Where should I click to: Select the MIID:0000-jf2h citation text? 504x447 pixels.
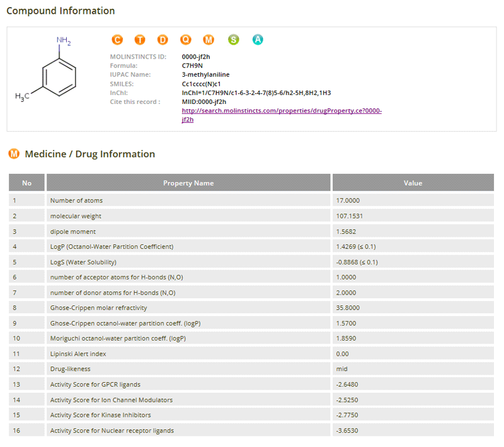click(x=203, y=102)
